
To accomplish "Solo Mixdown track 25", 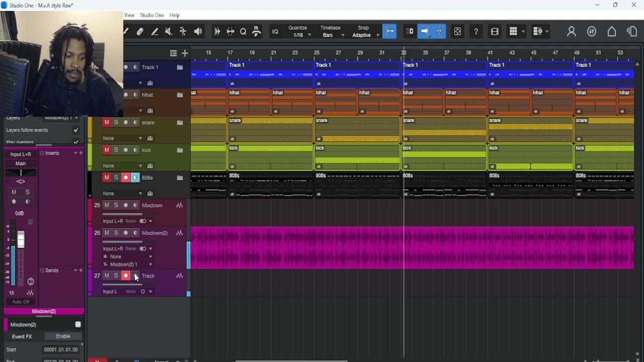I will click(x=116, y=206).
